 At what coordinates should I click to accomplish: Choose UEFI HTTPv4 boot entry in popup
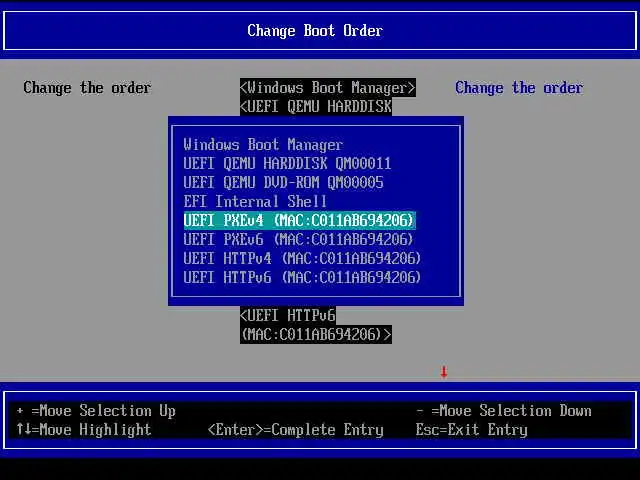tap(302, 258)
